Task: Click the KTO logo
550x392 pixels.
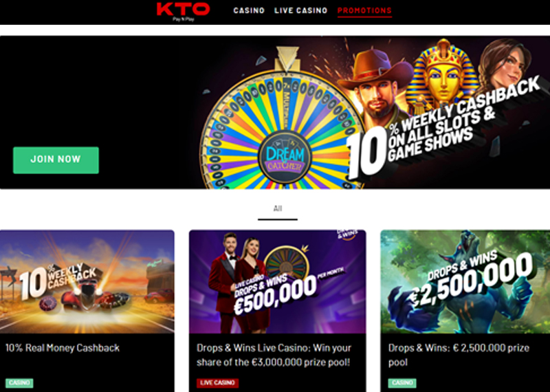Action: [183, 12]
